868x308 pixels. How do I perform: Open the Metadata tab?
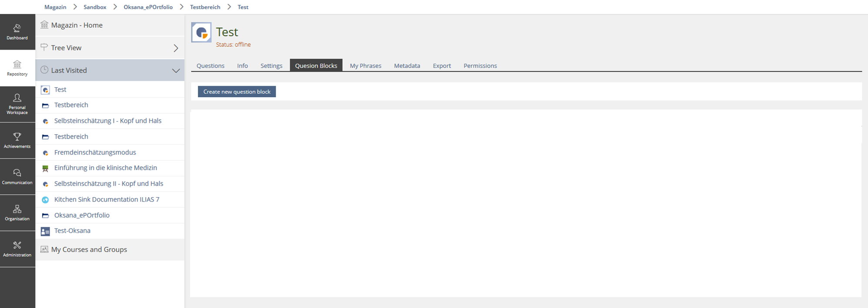pos(407,66)
